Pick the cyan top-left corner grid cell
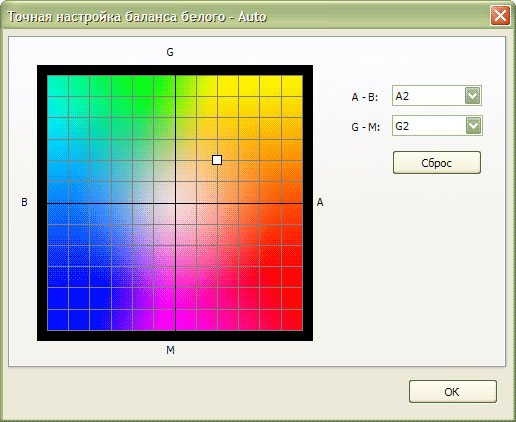 point(58,86)
